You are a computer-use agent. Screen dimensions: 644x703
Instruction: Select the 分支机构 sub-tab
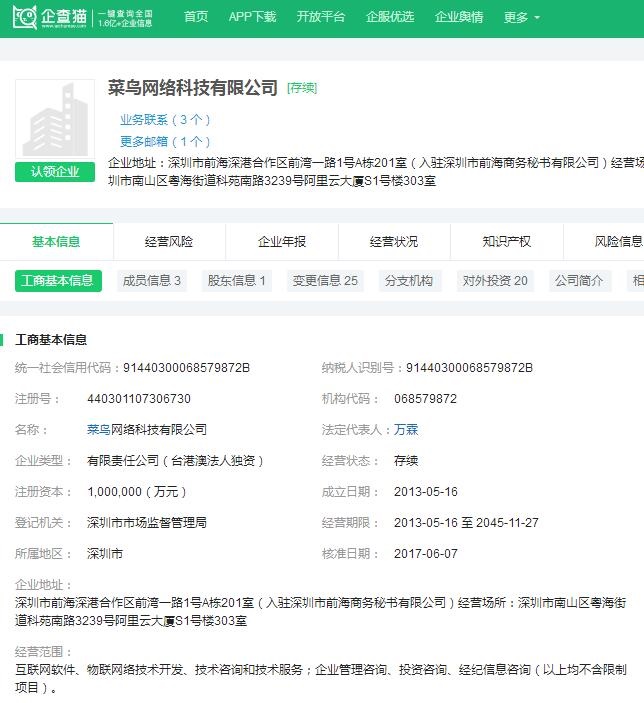point(409,281)
